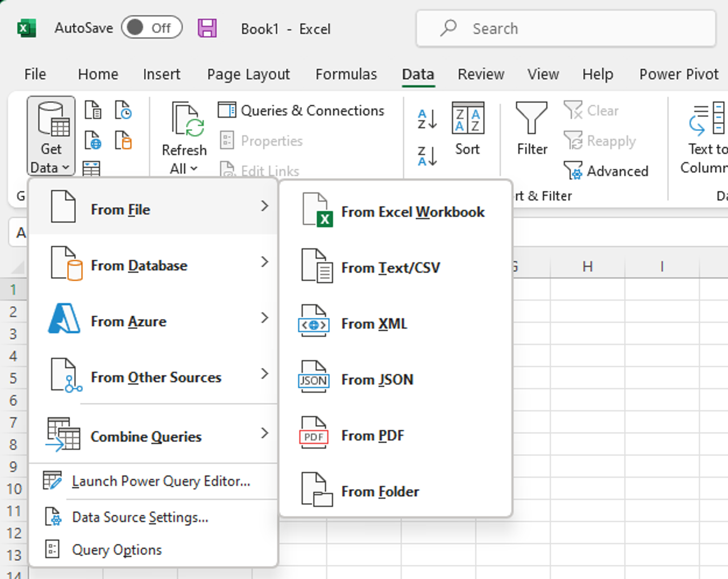Sort Z to A descending
The image size is (728, 579).
click(x=427, y=156)
